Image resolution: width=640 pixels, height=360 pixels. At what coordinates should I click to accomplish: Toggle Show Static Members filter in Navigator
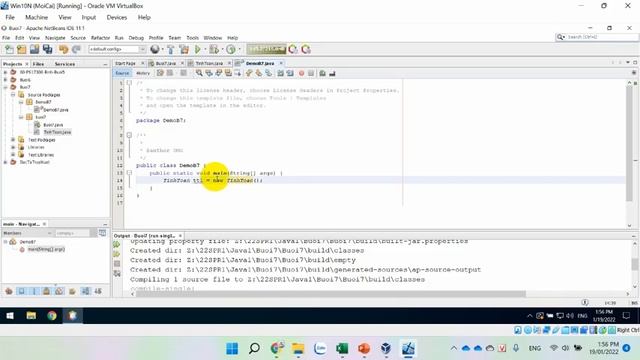(x=34, y=291)
